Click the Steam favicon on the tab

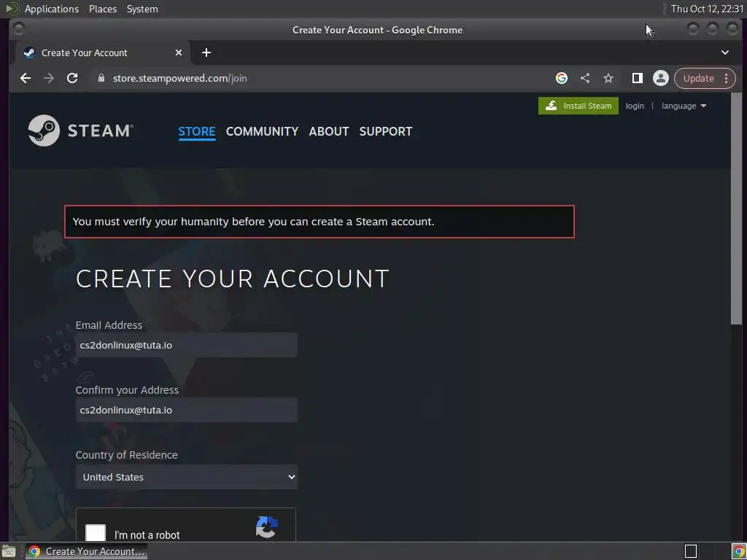pyautogui.click(x=29, y=52)
